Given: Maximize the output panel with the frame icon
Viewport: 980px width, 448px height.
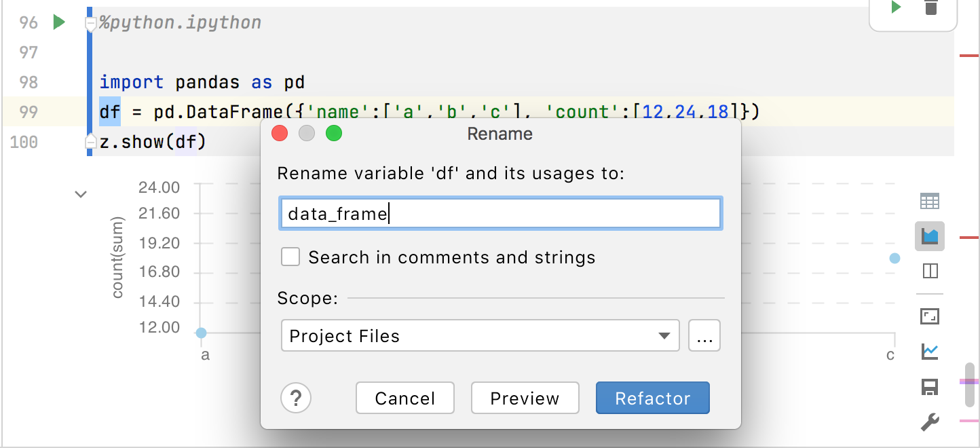Looking at the screenshot, I should 929,315.
